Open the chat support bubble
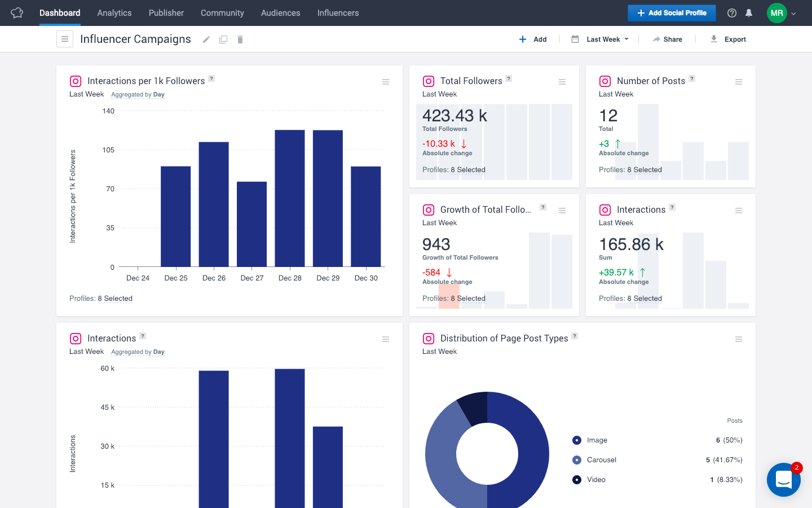The height and width of the screenshot is (508, 812). coord(783,479)
